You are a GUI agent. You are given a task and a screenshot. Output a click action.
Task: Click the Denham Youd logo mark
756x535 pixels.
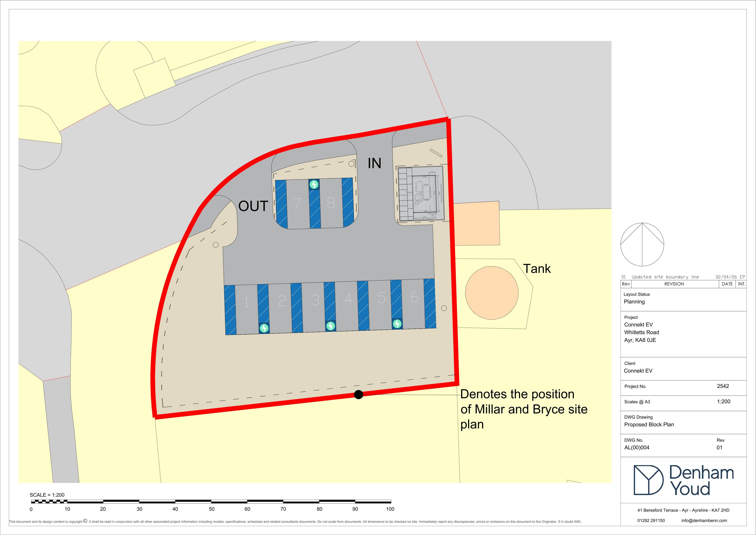(x=648, y=480)
